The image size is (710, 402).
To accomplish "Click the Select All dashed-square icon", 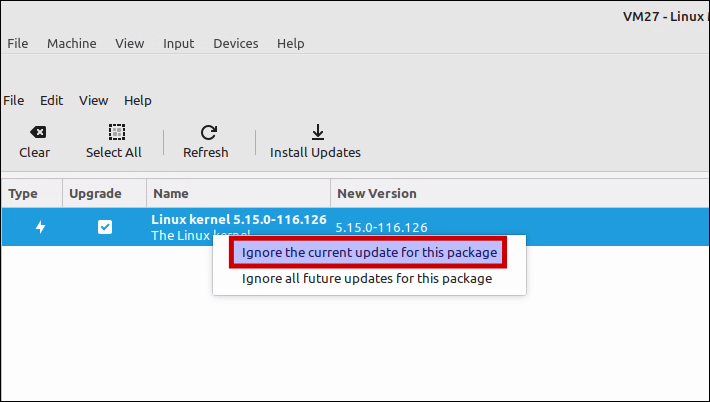I will [117, 132].
